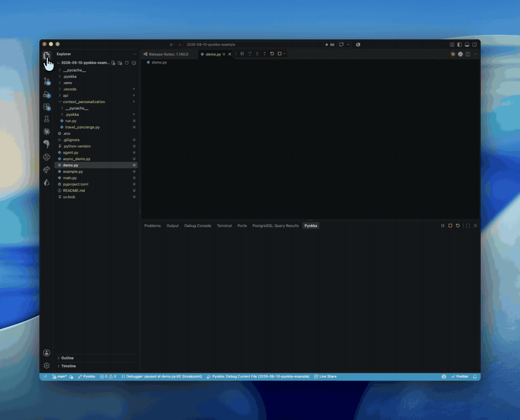Open Explorer views and more actions menu
Viewport: 520px width, 420px height.
click(135, 54)
